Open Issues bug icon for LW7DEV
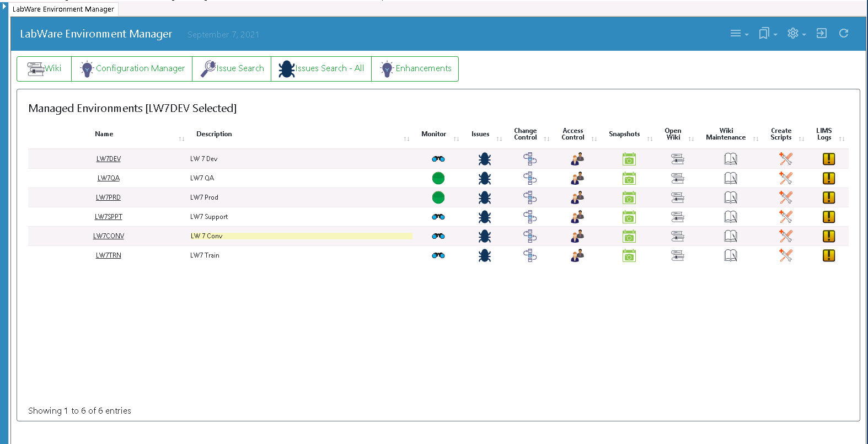Image resolution: width=868 pixels, height=444 pixels. (x=485, y=159)
